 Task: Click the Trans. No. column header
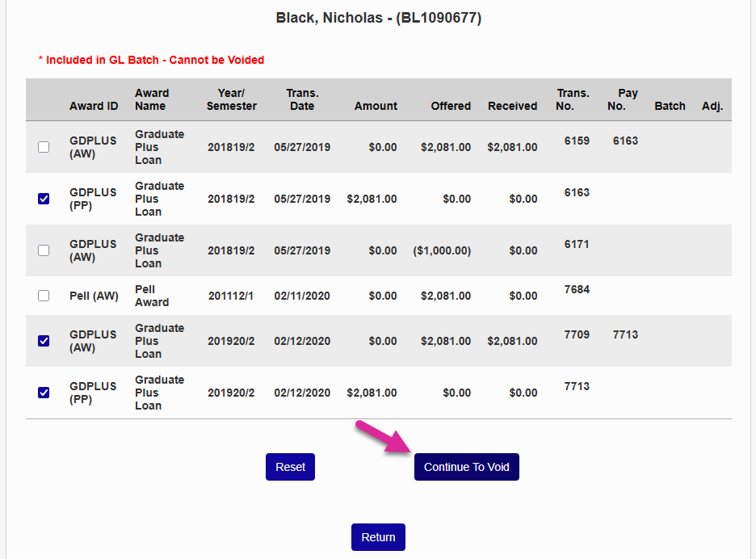tap(573, 99)
